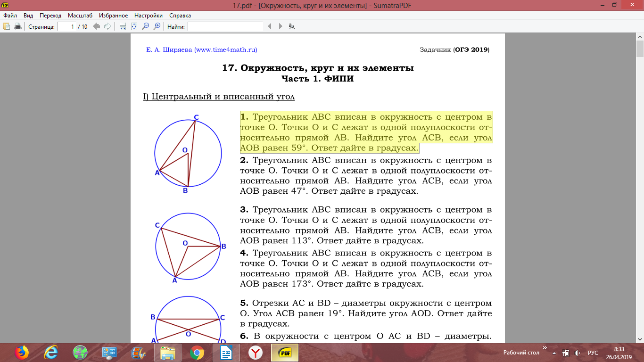Open the Переход menu
Image resolution: width=644 pixels, height=362 pixels.
[50, 16]
